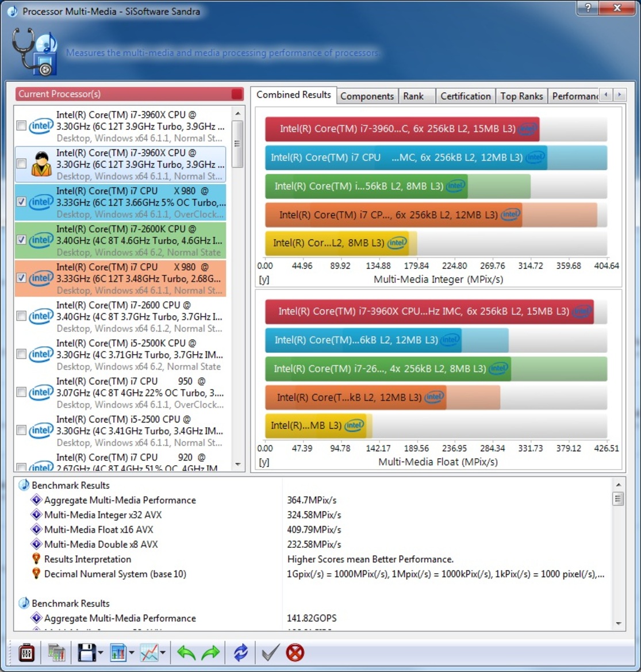This screenshot has width=641, height=672.
Task: Click Aggregate Multi-Media Performance diamond icon in first results
Action: coord(36,500)
